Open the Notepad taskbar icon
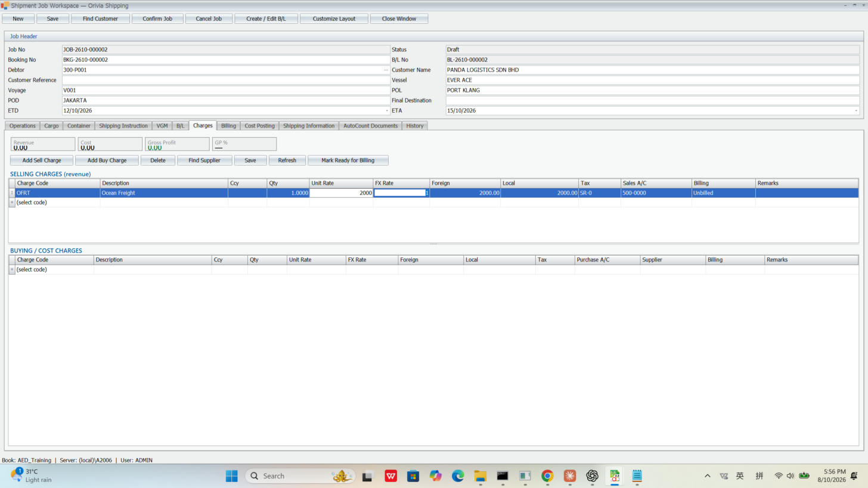868x488 pixels. [637, 475]
